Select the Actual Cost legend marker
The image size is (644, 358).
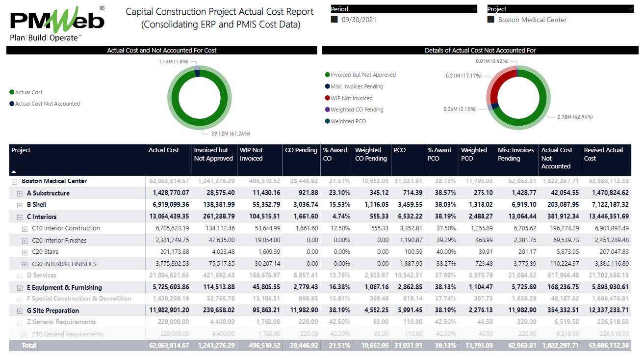tap(12, 92)
